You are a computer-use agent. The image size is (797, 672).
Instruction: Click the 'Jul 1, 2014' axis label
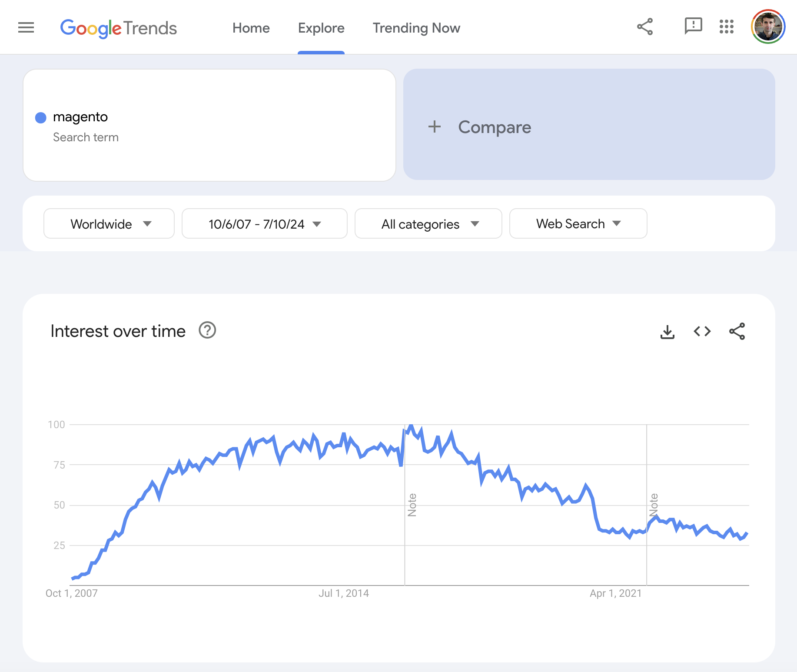point(344,593)
